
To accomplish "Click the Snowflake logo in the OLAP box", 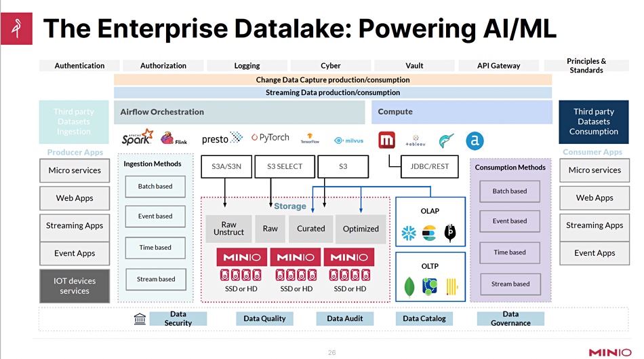I will pyautogui.click(x=409, y=233).
